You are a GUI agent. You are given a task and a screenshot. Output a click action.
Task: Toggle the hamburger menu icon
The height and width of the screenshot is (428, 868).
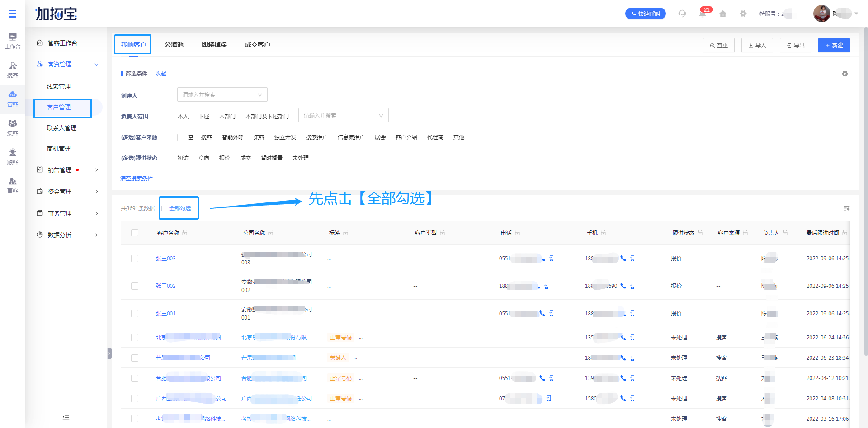click(13, 14)
